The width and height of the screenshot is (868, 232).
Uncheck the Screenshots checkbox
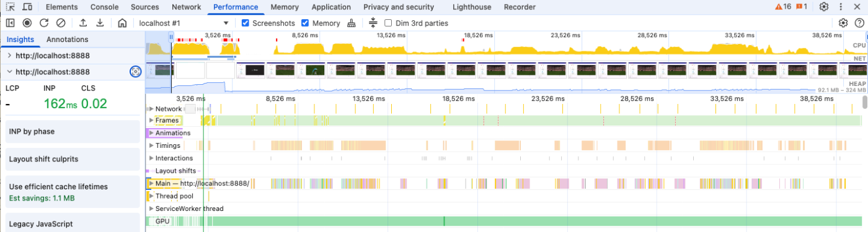pos(246,23)
